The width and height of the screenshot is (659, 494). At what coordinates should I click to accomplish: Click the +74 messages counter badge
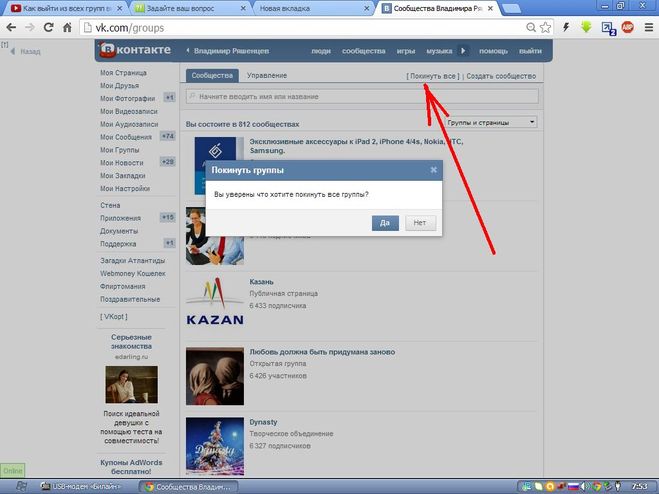point(168,136)
